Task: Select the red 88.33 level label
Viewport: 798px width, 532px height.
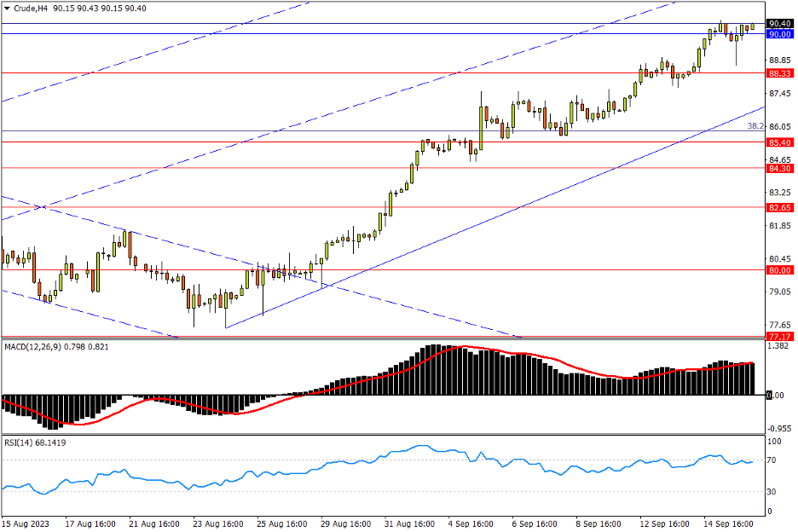Action: point(777,73)
